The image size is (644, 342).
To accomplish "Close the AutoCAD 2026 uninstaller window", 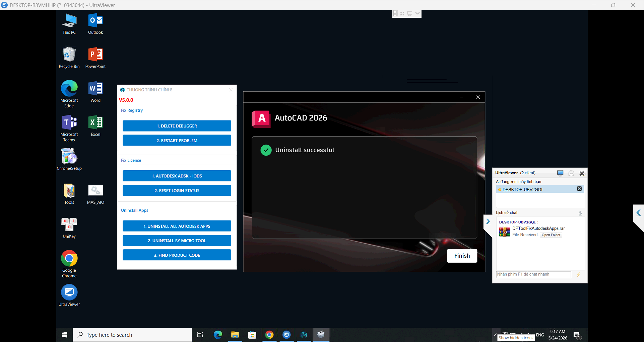I will (x=478, y=97).
